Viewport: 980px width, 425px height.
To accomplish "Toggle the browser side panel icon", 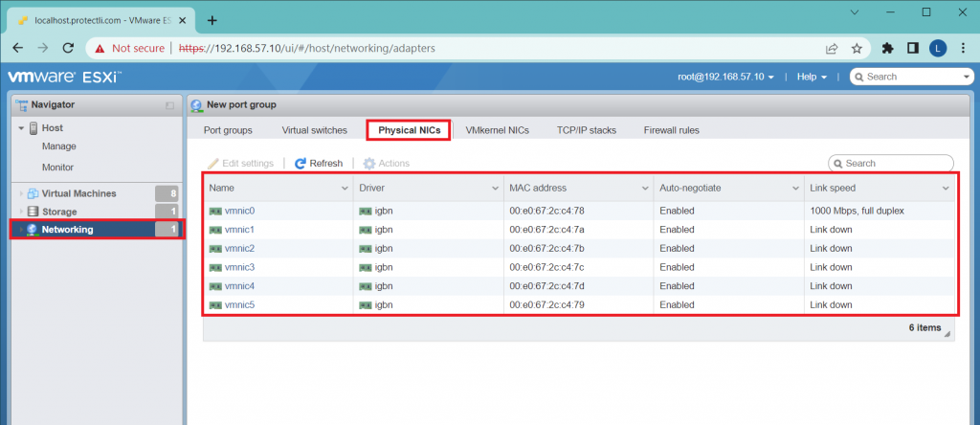I will [x=912, y=48].
